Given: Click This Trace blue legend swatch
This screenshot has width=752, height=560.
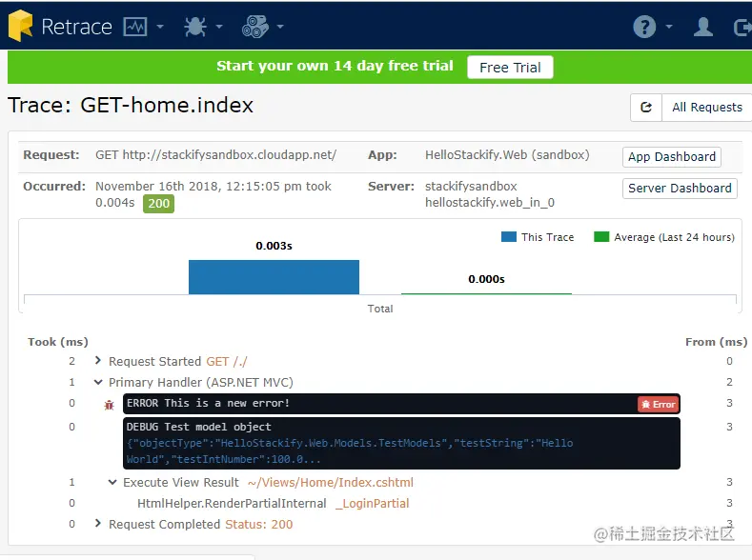Looking at the screenshot, I should 508,236.
